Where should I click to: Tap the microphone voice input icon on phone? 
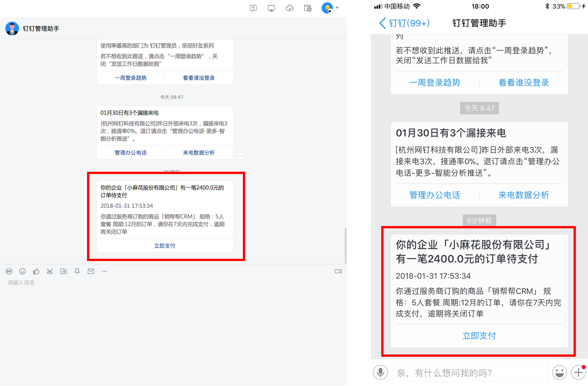pos(380,373)
